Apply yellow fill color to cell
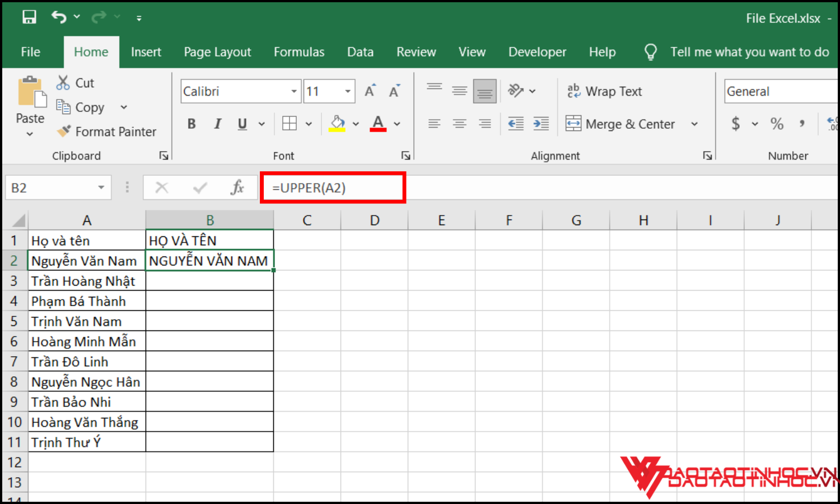The width and height of the screenshot is (840, 504). [337, 124]
